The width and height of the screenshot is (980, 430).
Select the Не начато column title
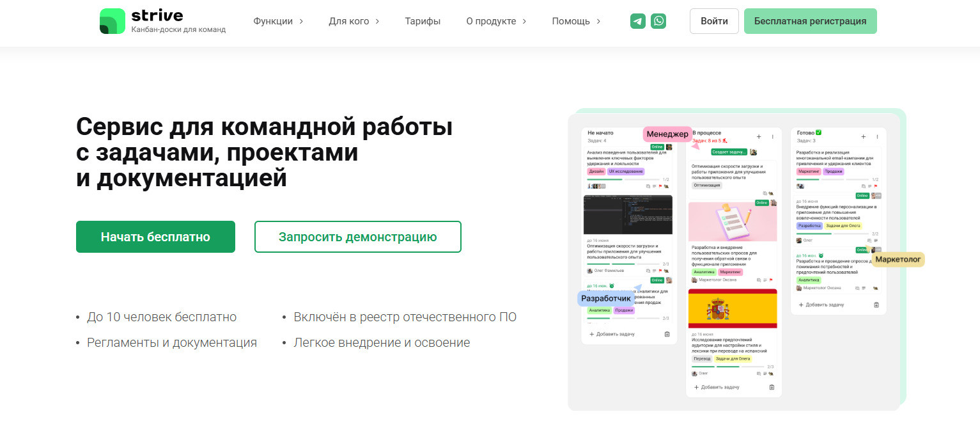[x=600, y=133]
